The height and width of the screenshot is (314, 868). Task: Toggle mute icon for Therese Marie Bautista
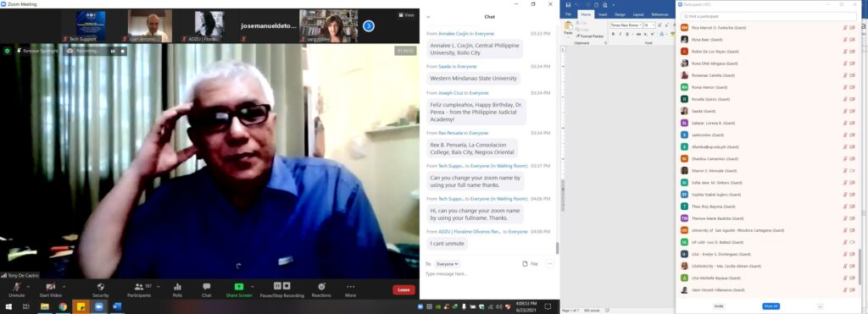click(845, 218)
